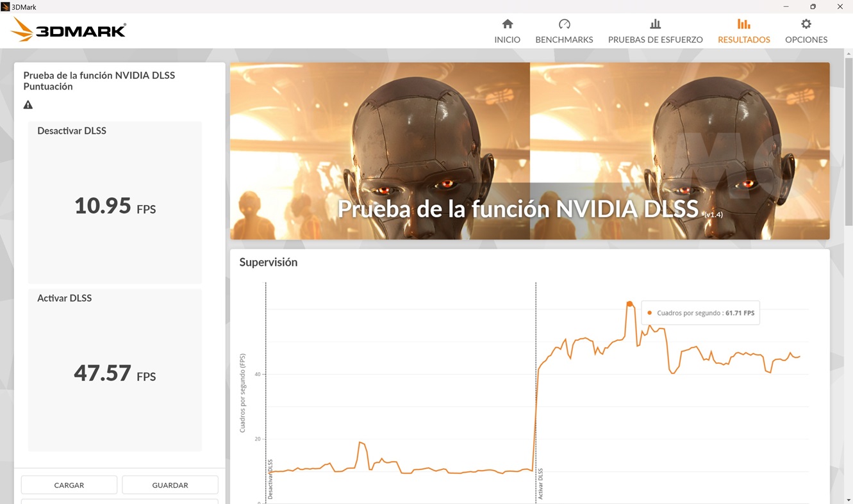This screenshot has height=504, width=853.
Task: Open the Opciones gear icon
Action: point(806,24)
